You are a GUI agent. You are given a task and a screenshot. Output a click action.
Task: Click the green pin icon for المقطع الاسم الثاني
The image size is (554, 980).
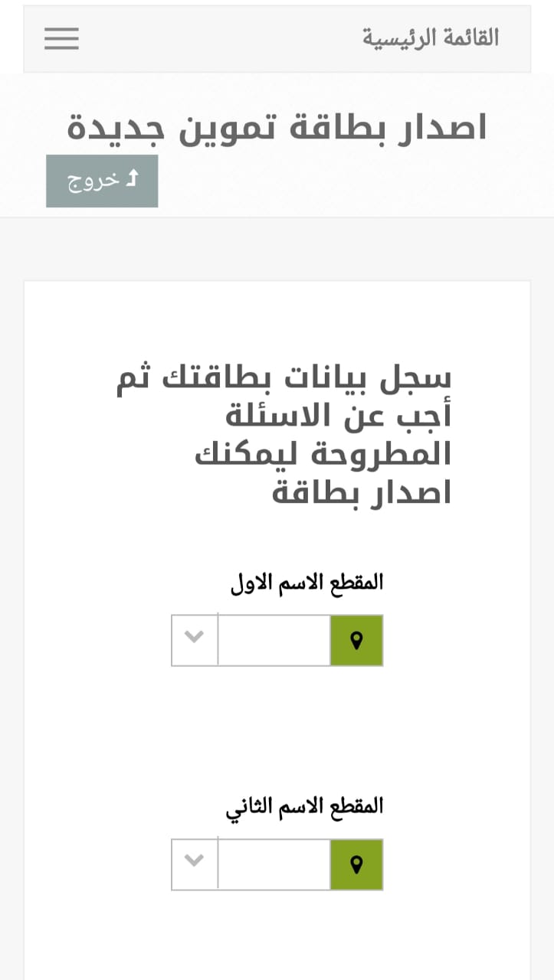point(356,864)
